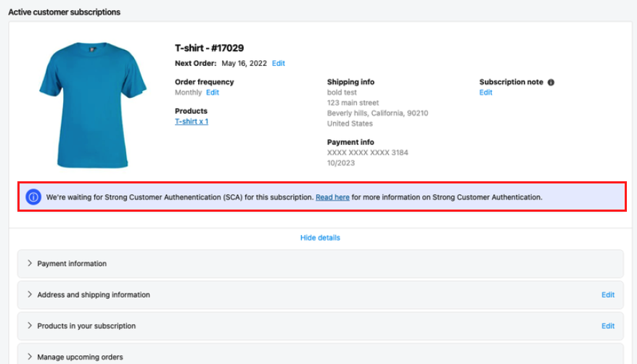The height and width of the screenshot is (364, 637).
Task: Open the Read here SCA link
Action: [332, 197]
